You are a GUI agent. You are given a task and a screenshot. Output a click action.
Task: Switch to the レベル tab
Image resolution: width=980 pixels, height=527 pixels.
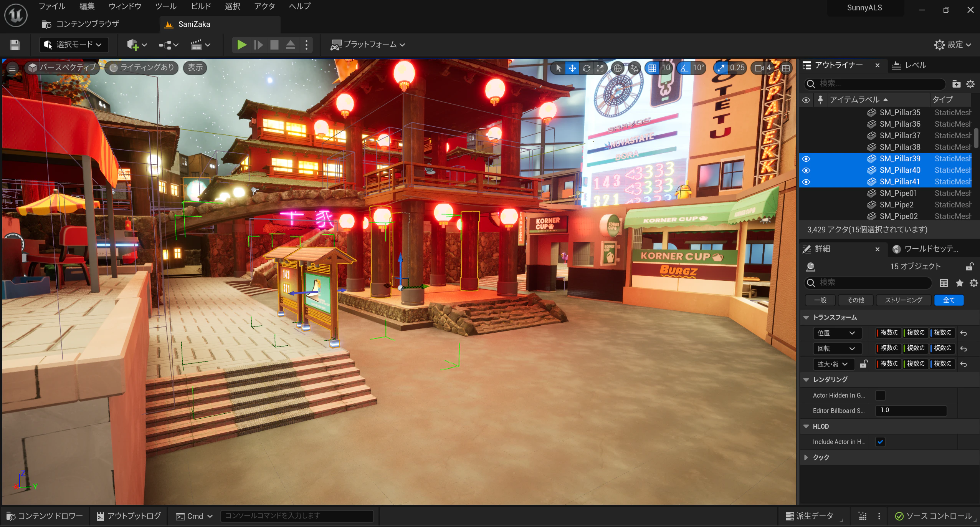[x=910, y=65]
